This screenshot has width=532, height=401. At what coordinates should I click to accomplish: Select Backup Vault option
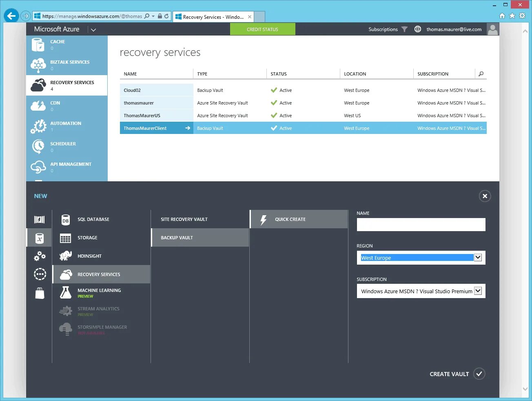[x=200, y=238]
